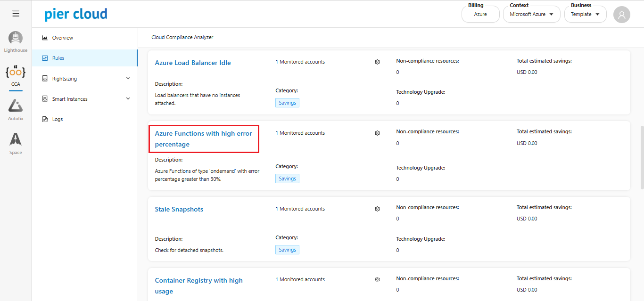
Task: Click the Billing Azure button
Action: pos(480,14)
